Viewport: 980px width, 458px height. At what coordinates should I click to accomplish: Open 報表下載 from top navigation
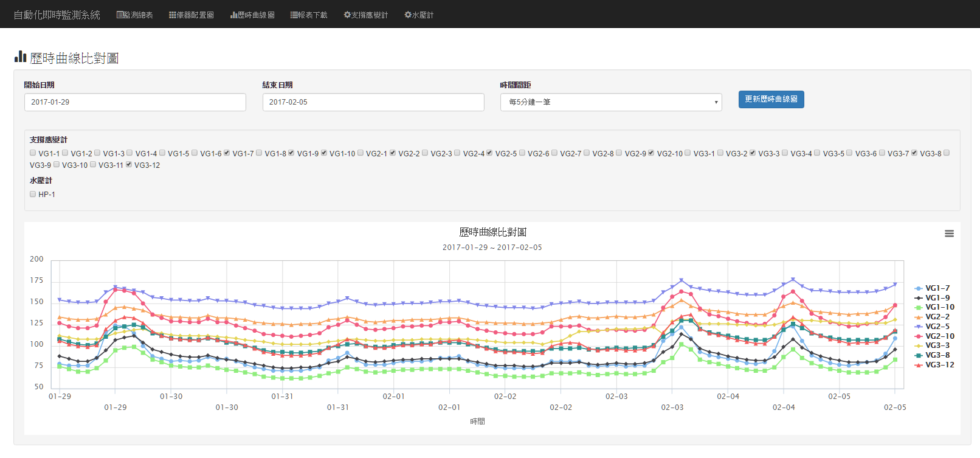(x=309, y=15)
